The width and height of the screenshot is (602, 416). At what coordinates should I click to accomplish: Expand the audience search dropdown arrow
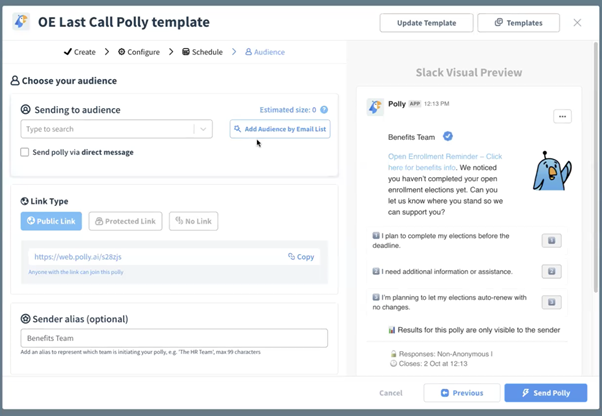[x=203, y=129]
